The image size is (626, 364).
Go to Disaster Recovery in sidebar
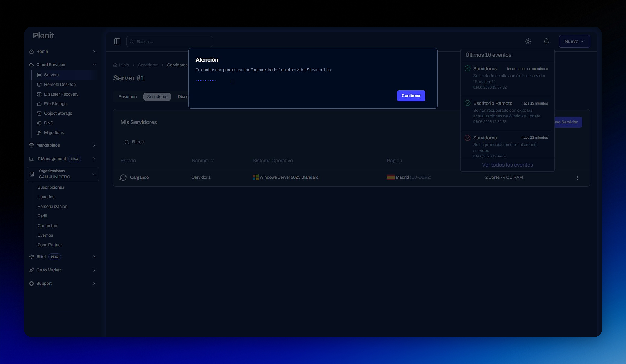click(61, 94)
